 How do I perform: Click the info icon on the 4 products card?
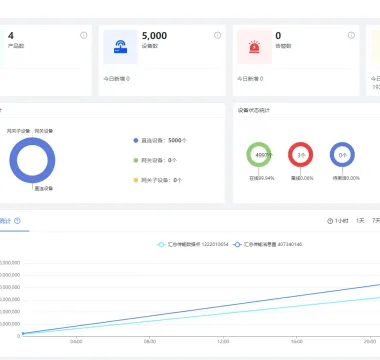coord(84,35)
